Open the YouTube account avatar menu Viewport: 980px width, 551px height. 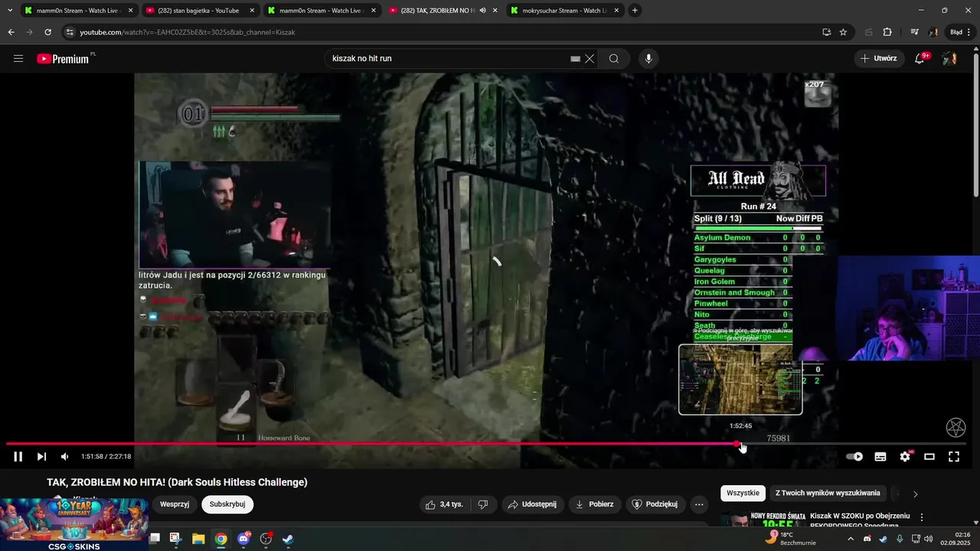pos(949,59)
